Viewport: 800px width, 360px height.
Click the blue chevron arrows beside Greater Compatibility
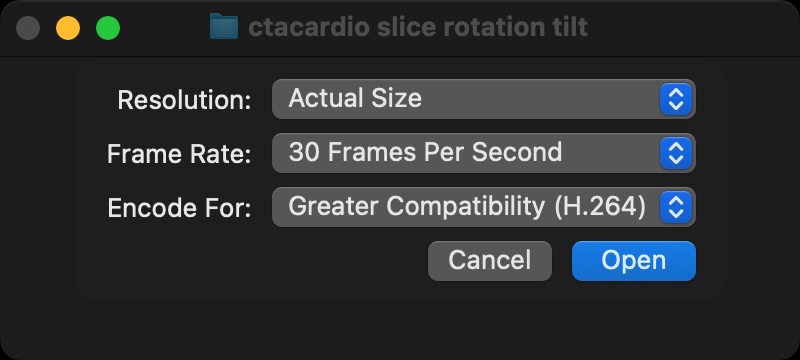point(676,207)
